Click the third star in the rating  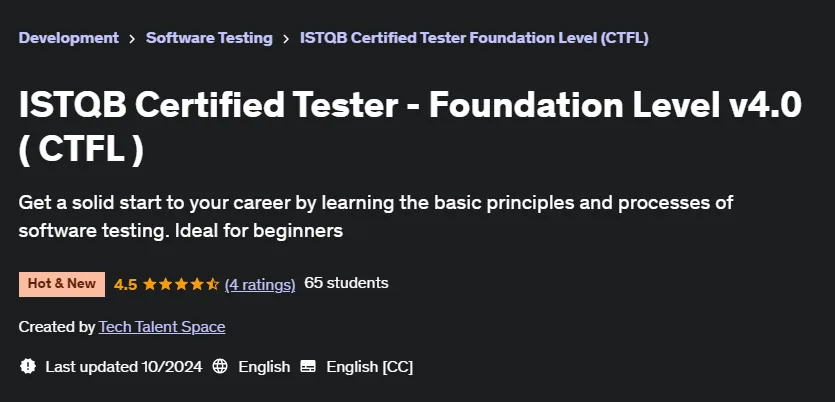coord(181,284)
